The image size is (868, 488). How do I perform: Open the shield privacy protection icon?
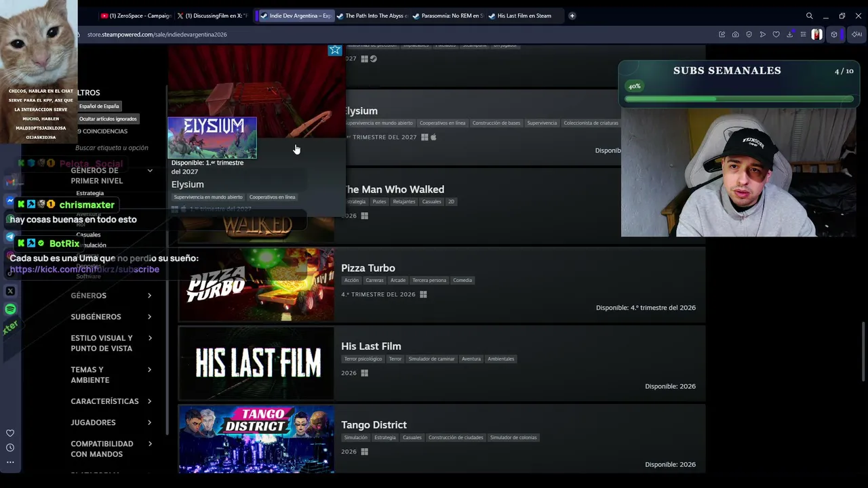pos(749,35)
